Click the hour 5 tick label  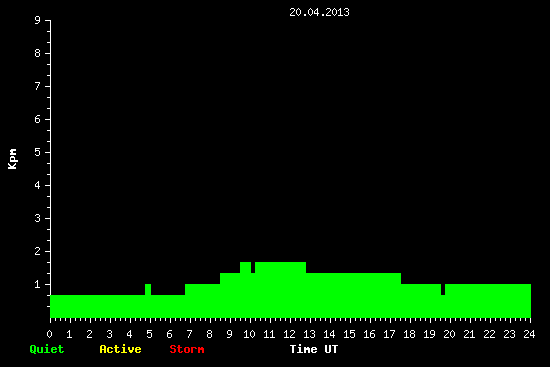point(149,334)
